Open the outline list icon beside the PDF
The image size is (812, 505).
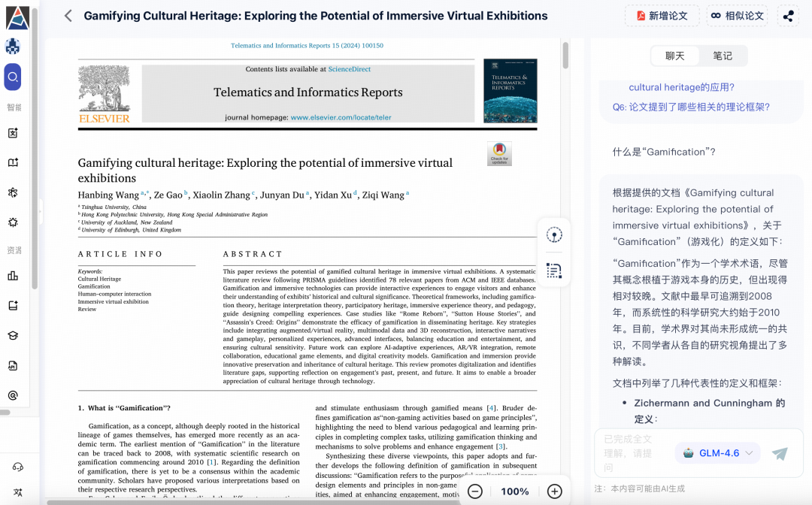(554, 271)
